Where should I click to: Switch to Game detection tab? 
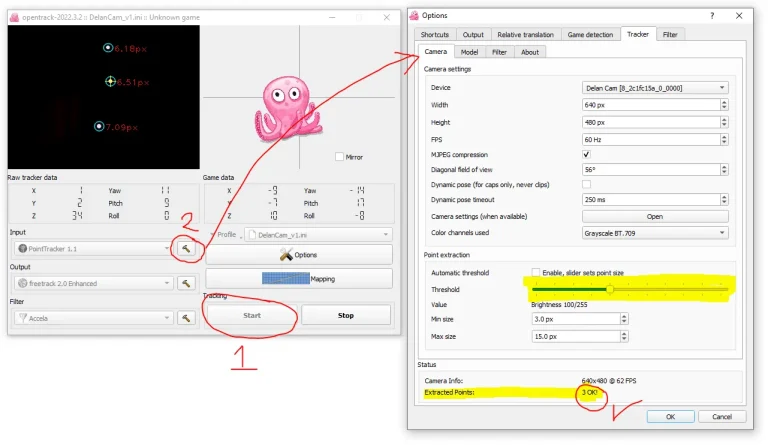pyautogui.click(x=590, y=35)
